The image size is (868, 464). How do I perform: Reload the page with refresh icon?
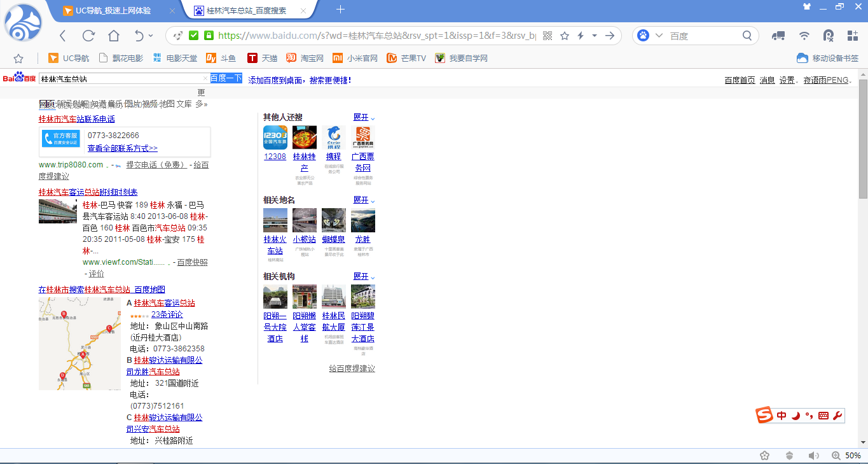(88, 36)
